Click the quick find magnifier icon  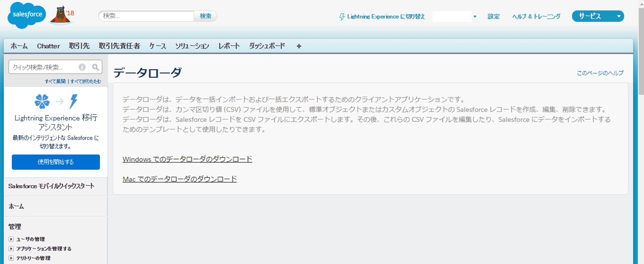(x=95, y=67)
